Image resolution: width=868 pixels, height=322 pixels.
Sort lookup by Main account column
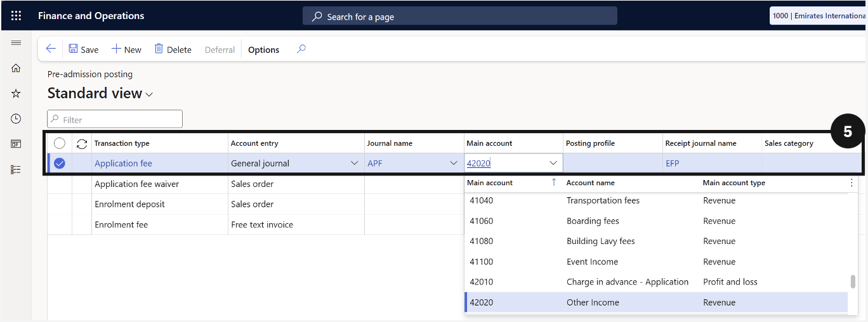(490, 183)
